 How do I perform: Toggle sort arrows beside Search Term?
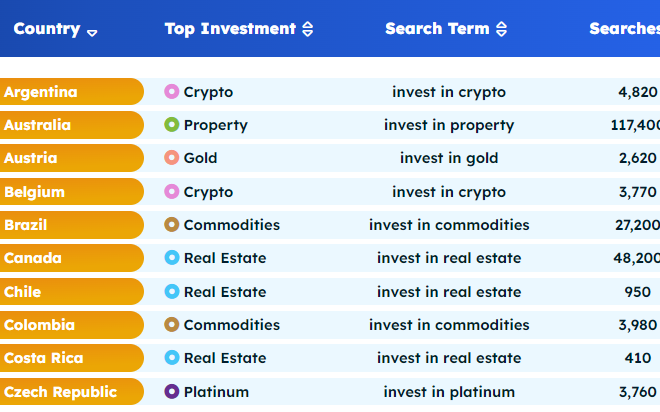pyautogui.click(x=501, y=30)
